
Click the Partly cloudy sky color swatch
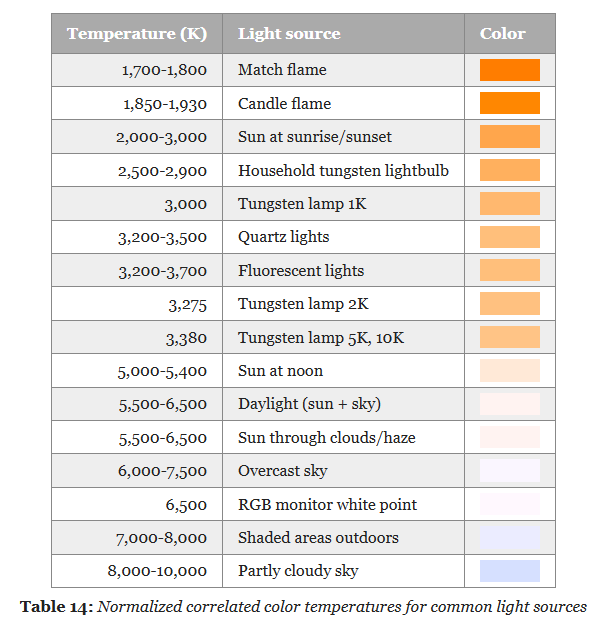509,571
